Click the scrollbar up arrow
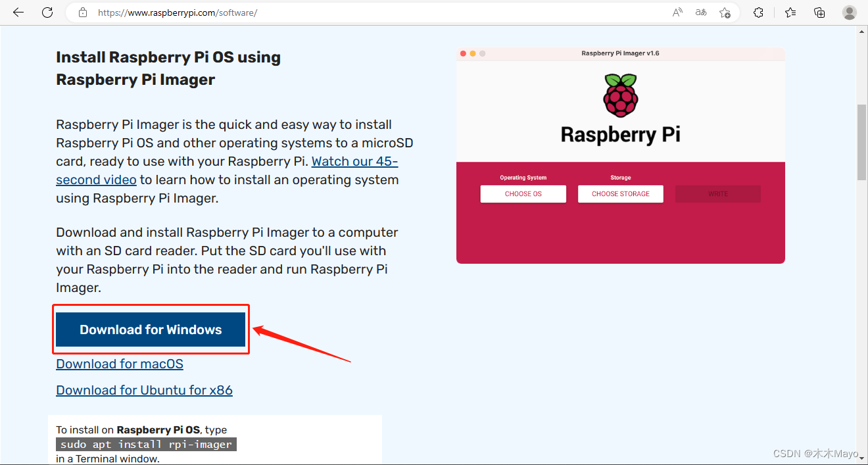Viewport: 868px width, 465px height. click(x=861, y=32)
